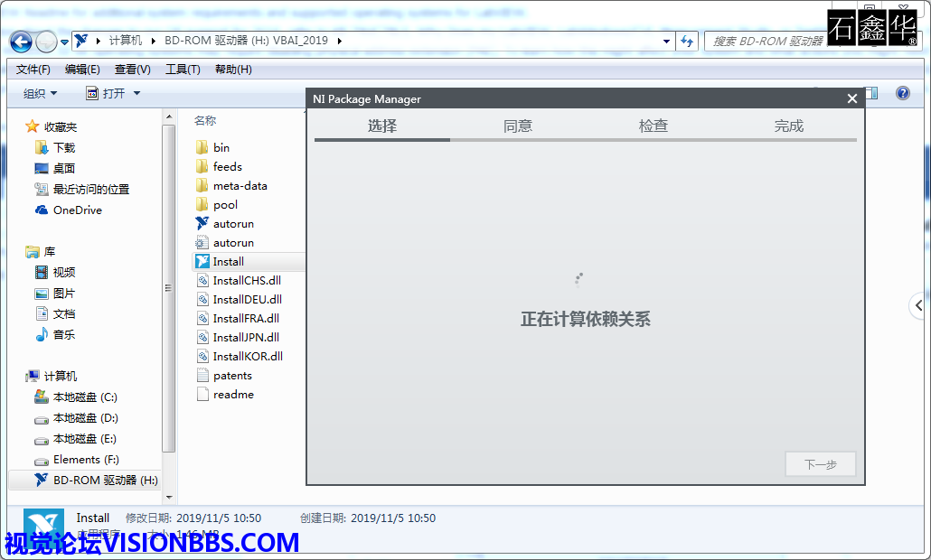
Task: Select the meta-data folder icon
Action: coord(202,185)
